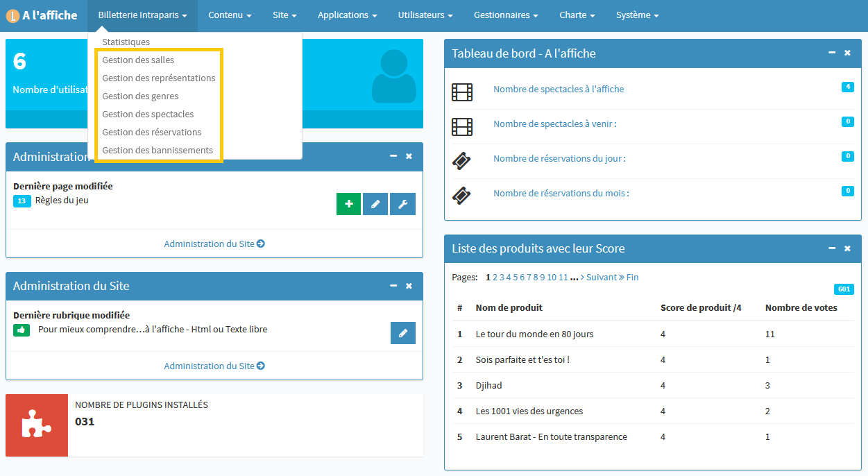Jump to page 5 in product pagination

tap(516, 278)
